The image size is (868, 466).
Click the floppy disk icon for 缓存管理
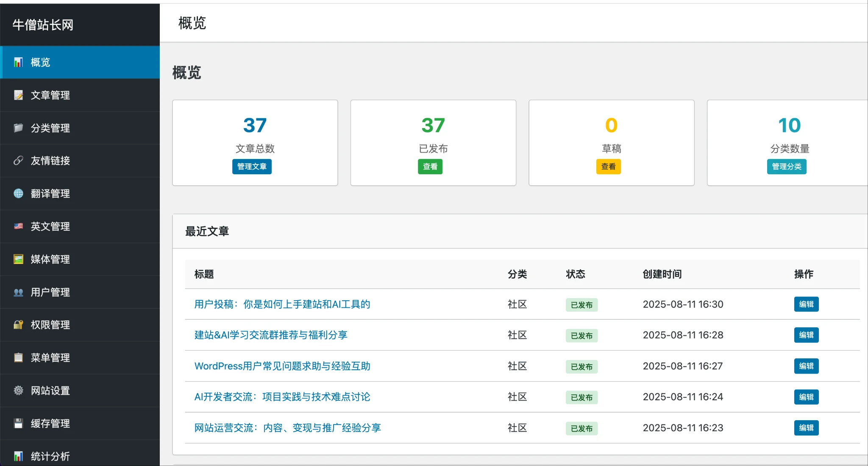pyautogui.click(x=18, y=423)
